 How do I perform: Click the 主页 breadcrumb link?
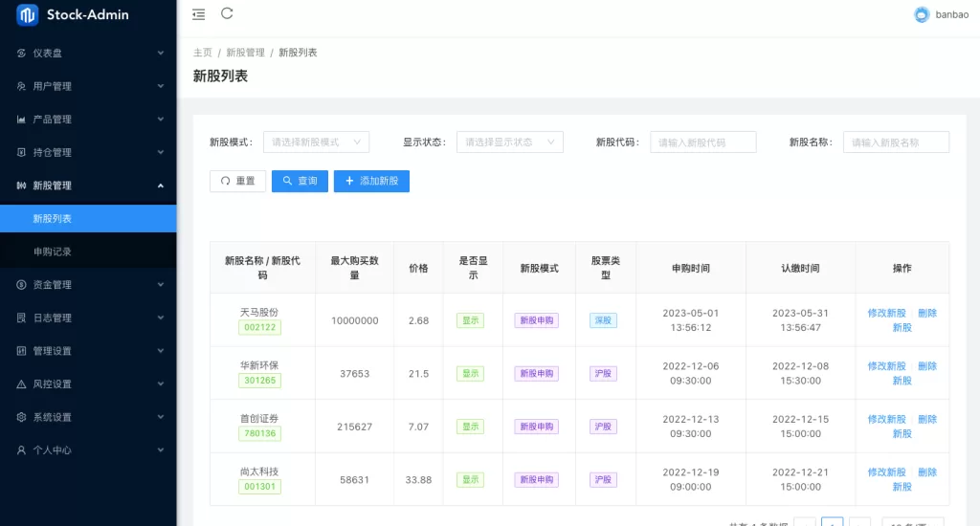(203, 53)
